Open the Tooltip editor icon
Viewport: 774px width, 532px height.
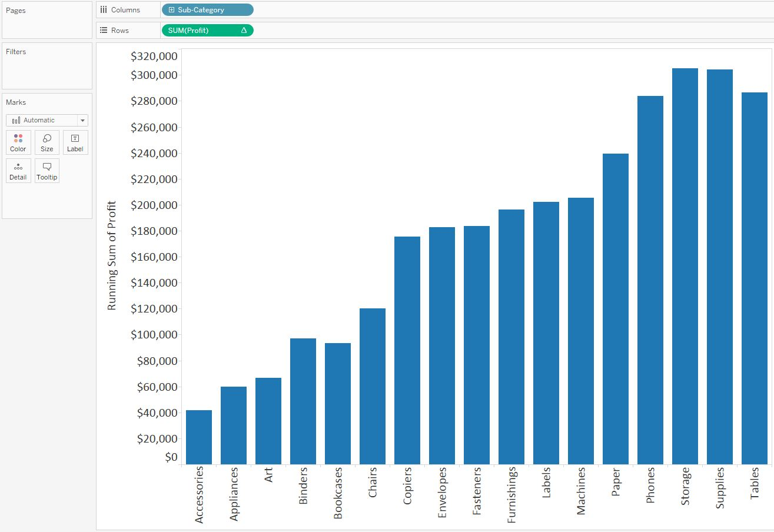click(x=46, y=170)
